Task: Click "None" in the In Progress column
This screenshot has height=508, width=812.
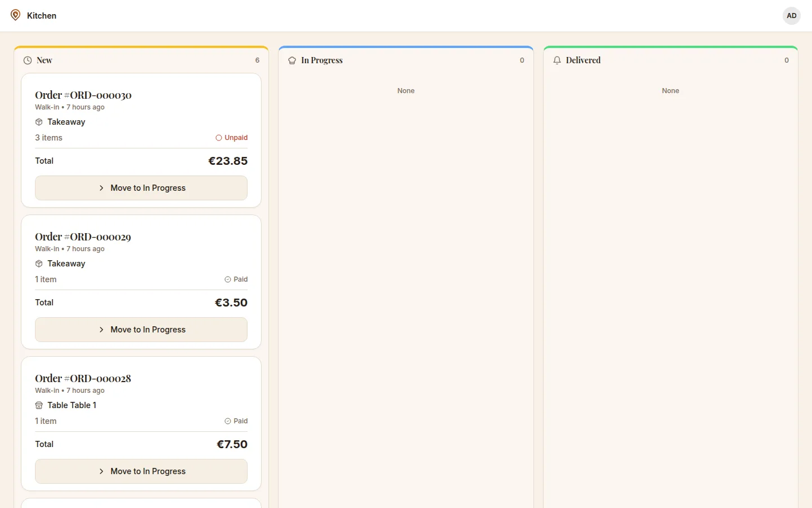Action: (406, 91)
